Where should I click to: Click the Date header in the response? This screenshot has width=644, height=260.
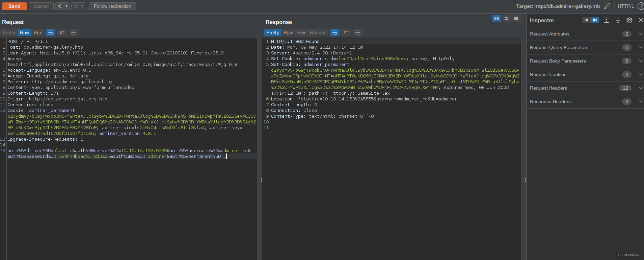tap(318, 47)
